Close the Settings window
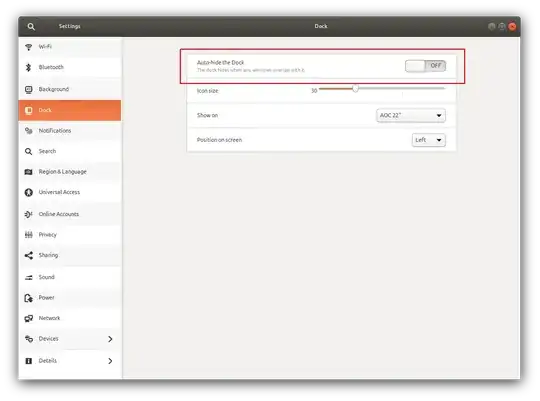Image resolution: width=540 pixels, height=401 pixels. tap(512, 27)
